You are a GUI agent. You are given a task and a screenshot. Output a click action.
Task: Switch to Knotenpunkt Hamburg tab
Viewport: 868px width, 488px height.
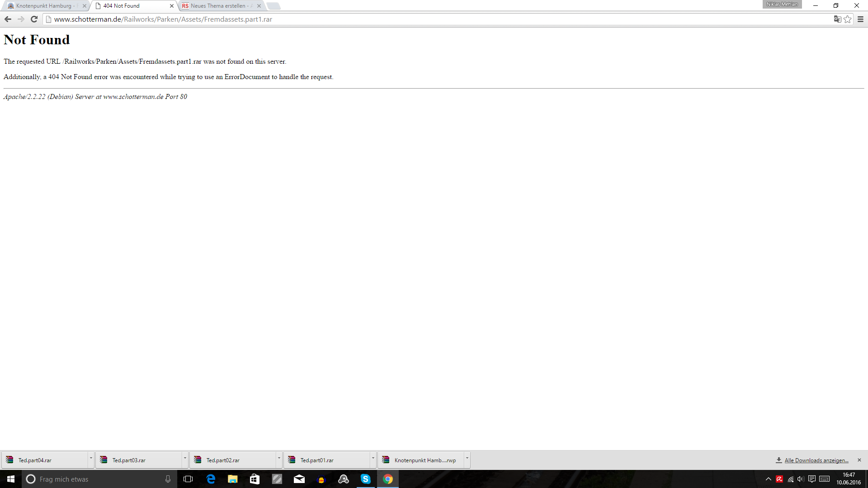pyautogui.click(x=44, y=6)
